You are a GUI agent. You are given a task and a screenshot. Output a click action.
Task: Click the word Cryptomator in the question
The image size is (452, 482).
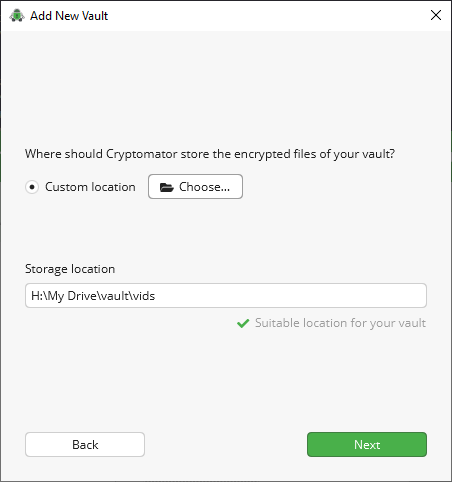[142, 154]
